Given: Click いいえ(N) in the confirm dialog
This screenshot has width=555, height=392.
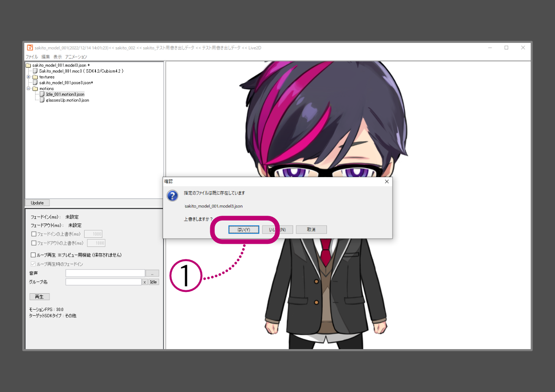Looking at the screenshot, I should pos(277,230).
